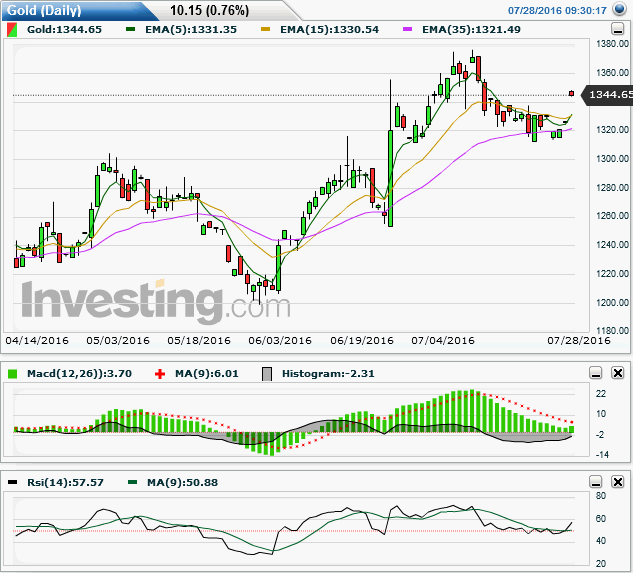
Task: Click the gray Histogram legend box
Action: [x=267, y=374]
